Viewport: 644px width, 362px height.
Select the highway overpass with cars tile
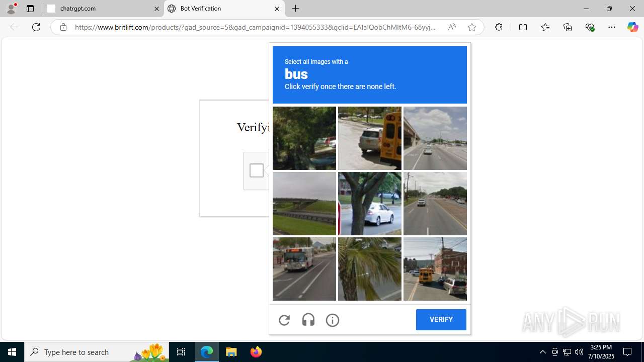tap(435, 138)
